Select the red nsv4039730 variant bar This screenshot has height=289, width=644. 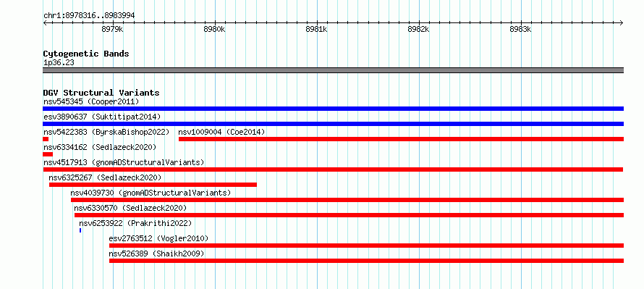[347, 200]
